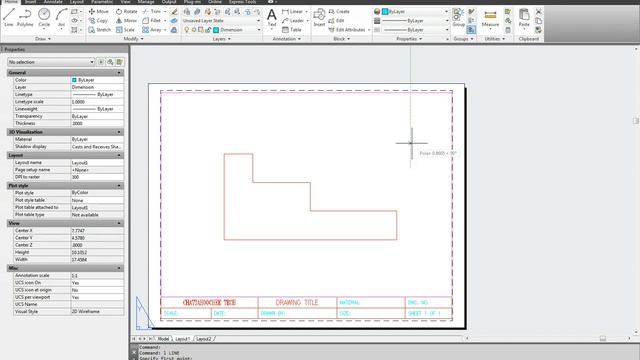Screen dimensions: 640x360
Task: Collapse the View section
Action: click(x=119, y=223)
